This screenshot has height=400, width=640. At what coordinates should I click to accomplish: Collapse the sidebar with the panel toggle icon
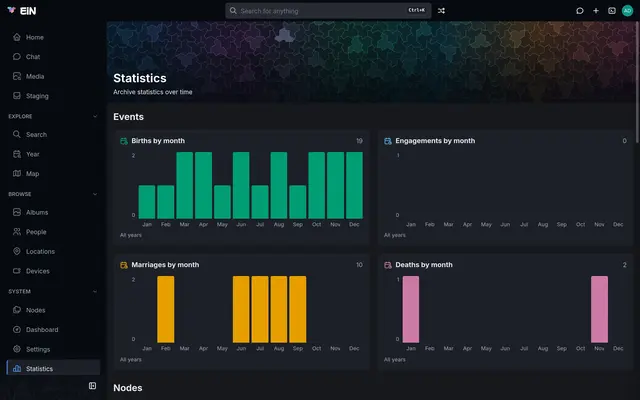tap(92, 386)
